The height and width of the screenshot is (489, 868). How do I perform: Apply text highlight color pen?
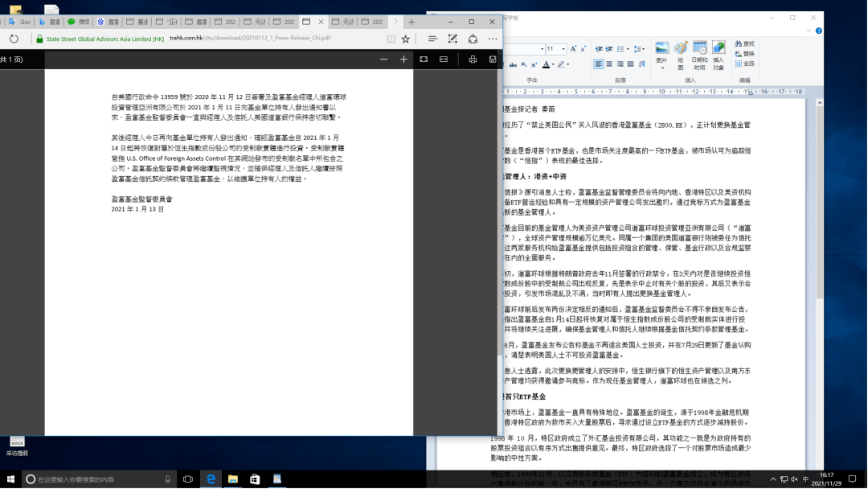click(561, 65)
